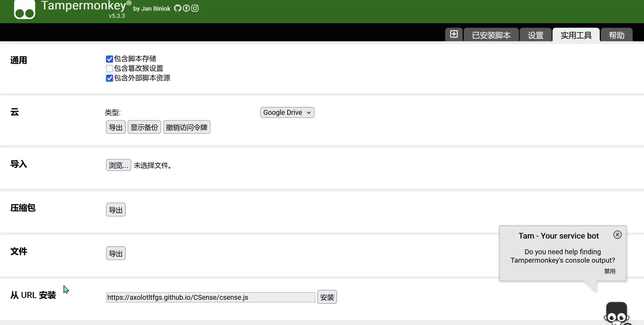The width and height of the screenshot is (644, 325).
Task: Click the v5.3.3 version label
Action: 117,16
